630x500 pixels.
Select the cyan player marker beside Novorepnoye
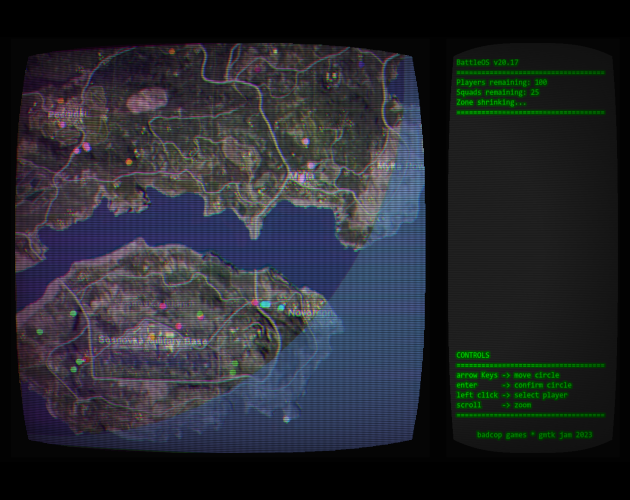pyautogui.click(x=265, y=304)
